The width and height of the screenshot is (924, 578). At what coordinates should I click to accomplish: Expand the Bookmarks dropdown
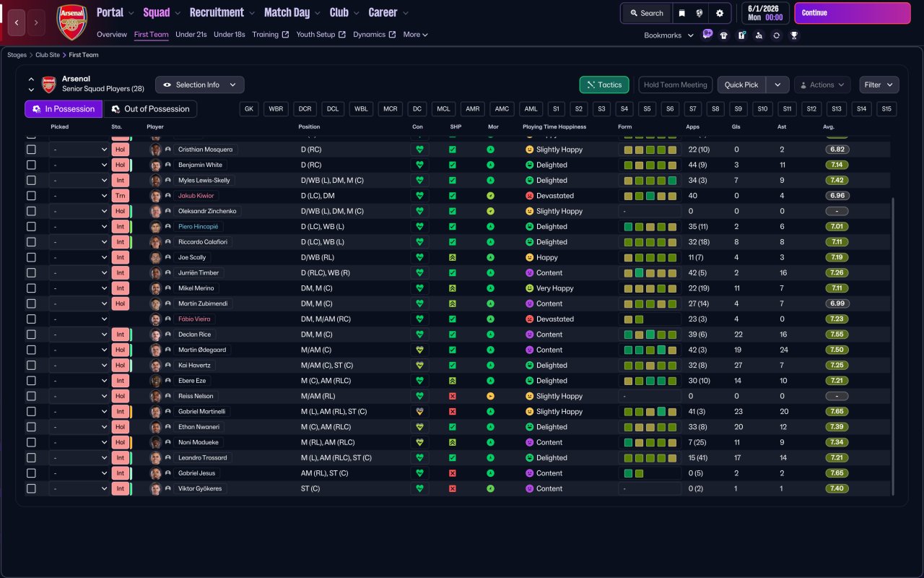point(669,35)
